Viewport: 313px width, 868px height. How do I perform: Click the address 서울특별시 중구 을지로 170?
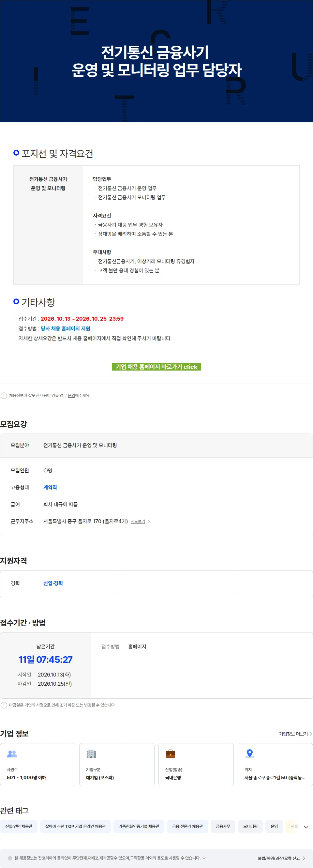point(85,521)
